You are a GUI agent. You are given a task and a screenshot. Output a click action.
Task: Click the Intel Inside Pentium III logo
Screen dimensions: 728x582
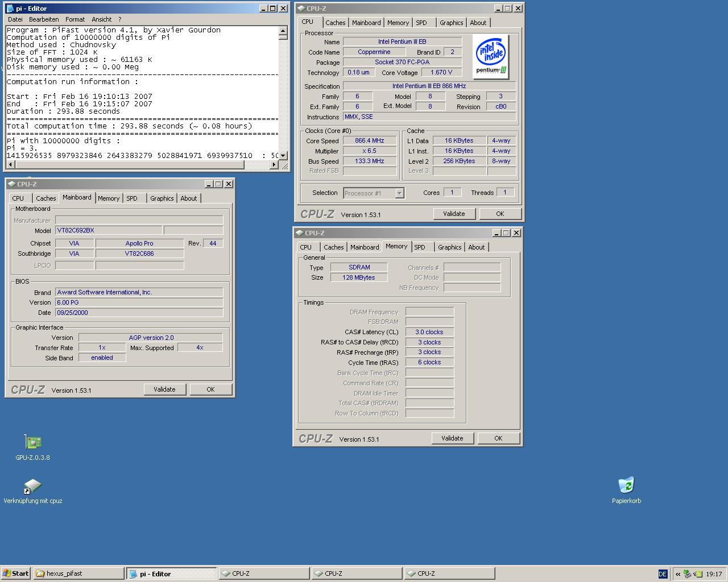tap(491, 57)
